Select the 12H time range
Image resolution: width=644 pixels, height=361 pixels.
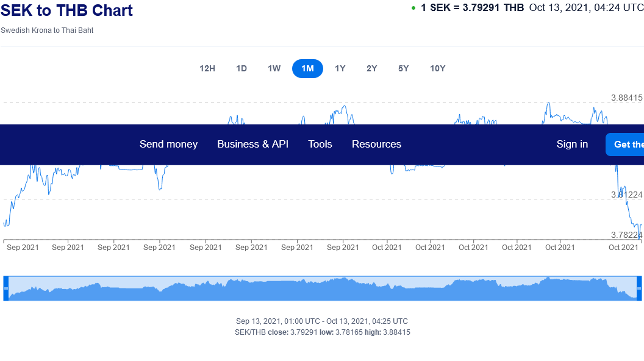pyautogui.click(x=207, y=68)
